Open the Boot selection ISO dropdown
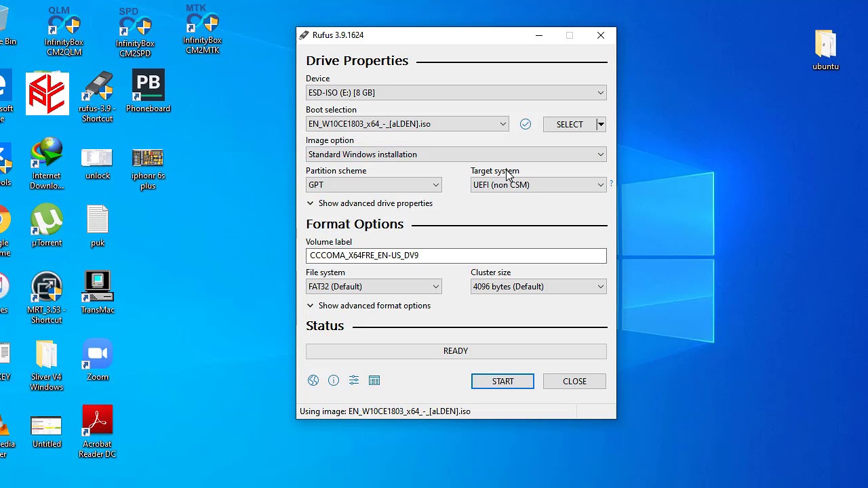Viewport: 868px width, 488px height. pyautogui.click(x=408, y=124)
